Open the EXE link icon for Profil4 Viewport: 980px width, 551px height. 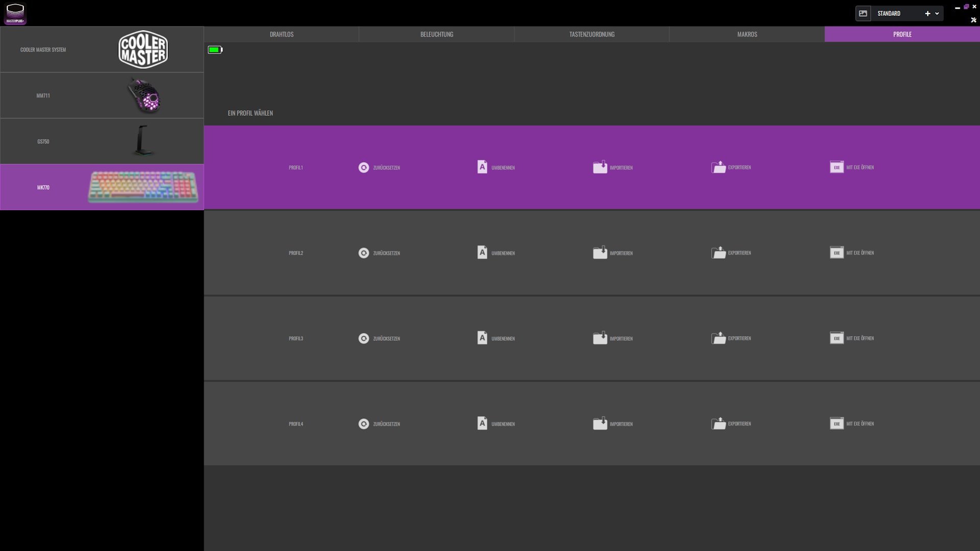click(x=837, y=423)
